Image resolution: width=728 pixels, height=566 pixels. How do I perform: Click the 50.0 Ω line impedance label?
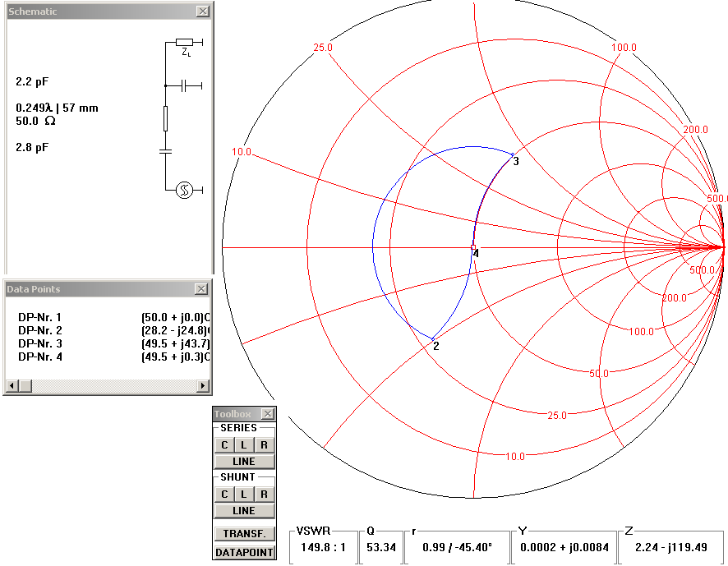point(36,122)
